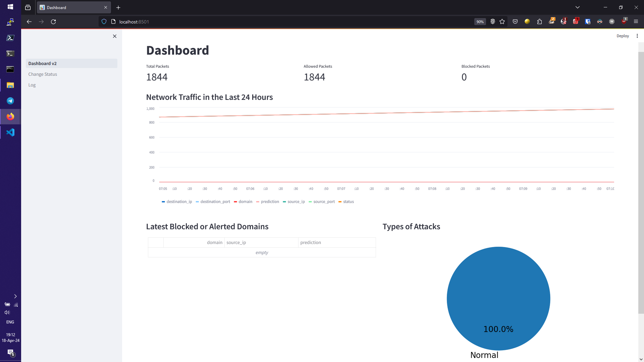Viewport: 644px width, 362px height.
Task: Toggle domain series in chart legend
Action: (243, 202)
